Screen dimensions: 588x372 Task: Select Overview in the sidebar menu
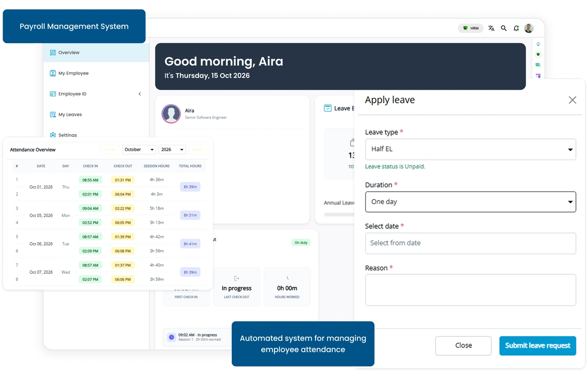click(96, 52)
